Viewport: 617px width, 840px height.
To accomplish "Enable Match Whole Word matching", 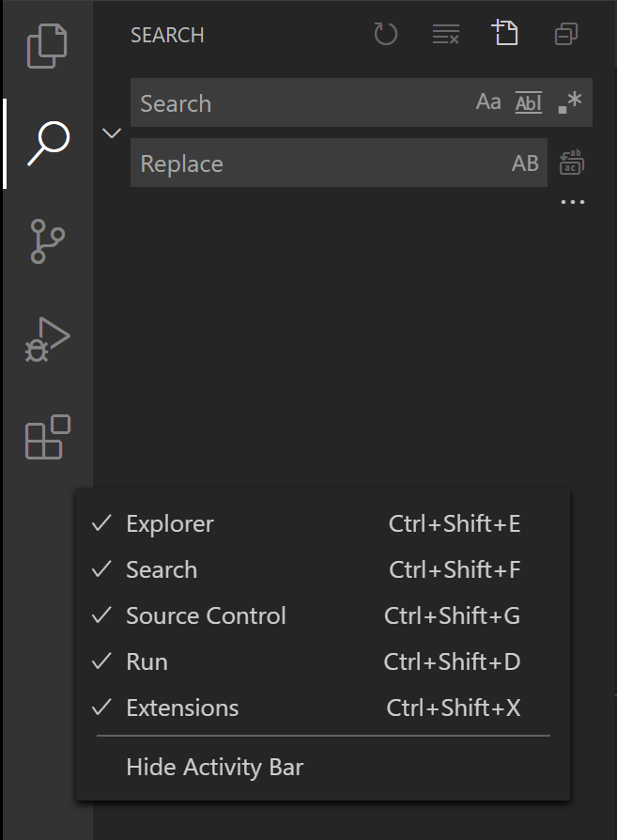I will (x=528, y=101).
